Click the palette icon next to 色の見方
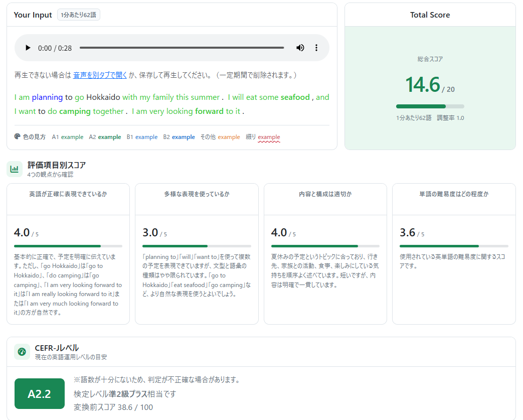523x420 pixels. tap(18, 136)
